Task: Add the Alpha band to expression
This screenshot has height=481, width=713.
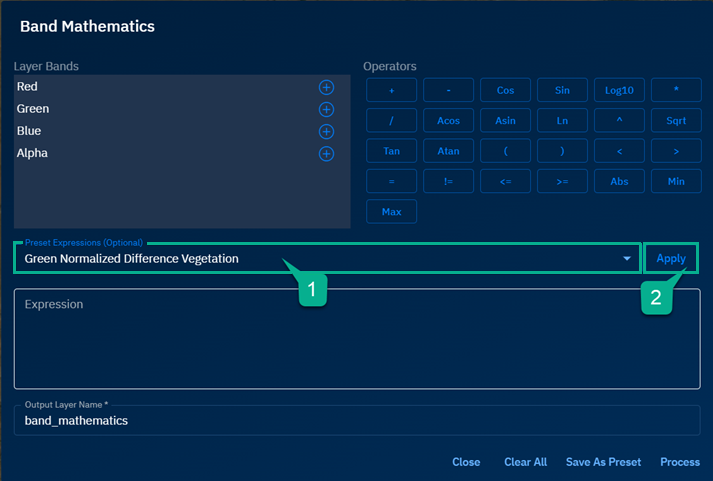Action: pyautogui.click(x=326, y=154)
